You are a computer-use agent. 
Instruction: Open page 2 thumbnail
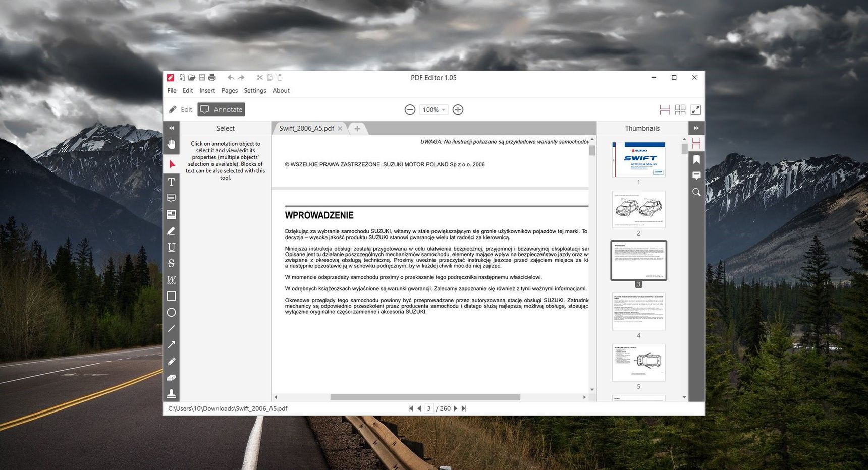tap(639, 209)
